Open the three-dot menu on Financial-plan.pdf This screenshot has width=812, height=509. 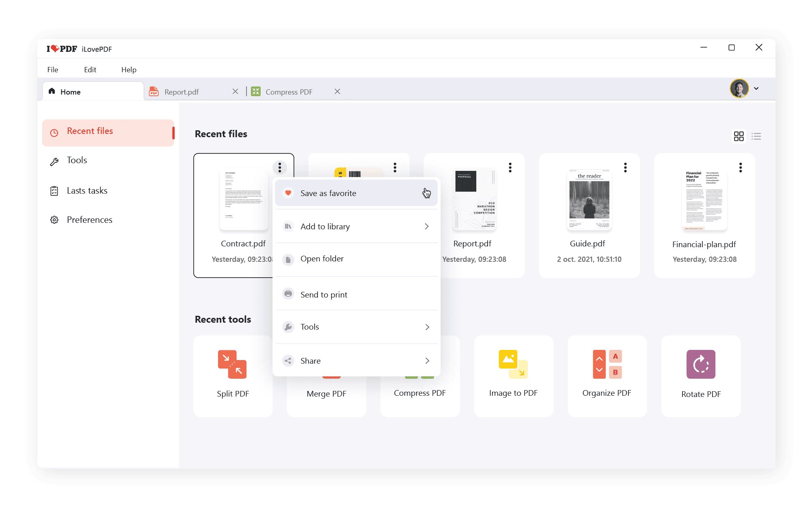point(741,168)
